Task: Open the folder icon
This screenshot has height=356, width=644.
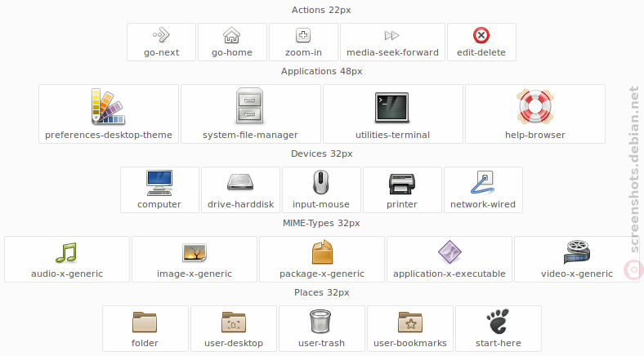Action: point(145,322)
